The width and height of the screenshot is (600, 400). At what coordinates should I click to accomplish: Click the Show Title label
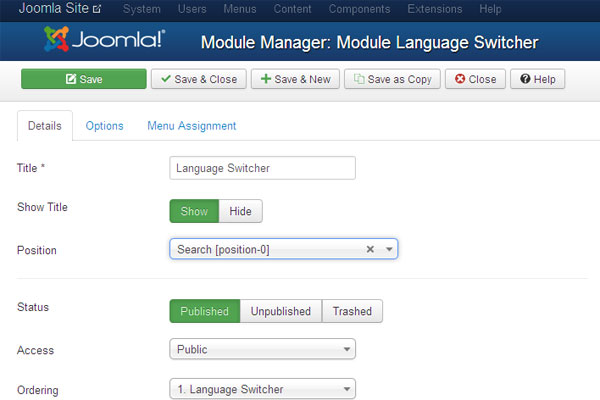(42, 207)
